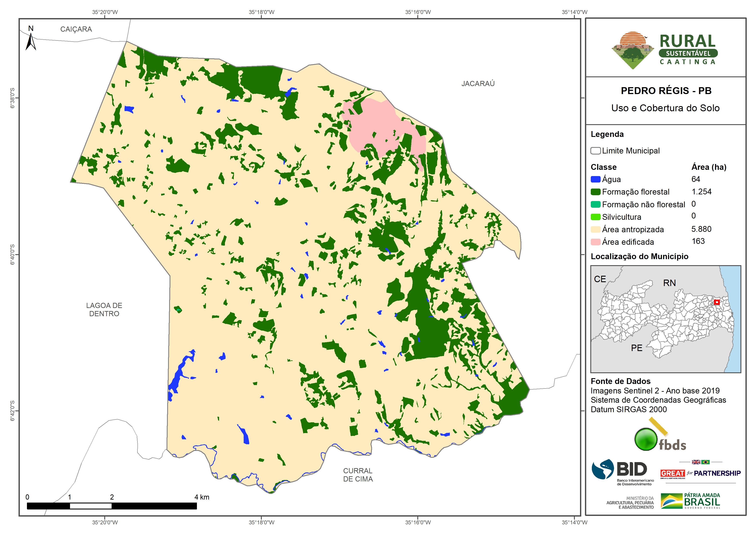Click the JACARAÚ neighbor label
756x534 pixels.
478,84
